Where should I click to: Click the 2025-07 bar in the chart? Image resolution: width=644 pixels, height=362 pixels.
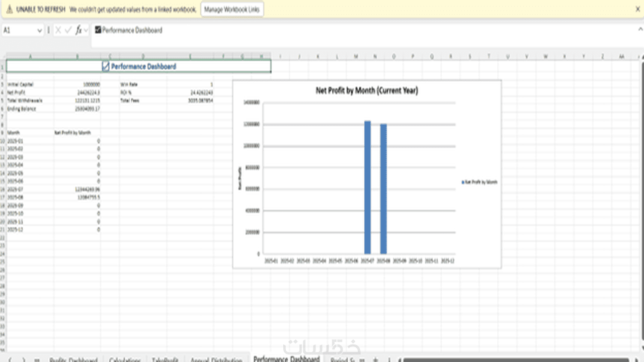click(x=367, y=187)
